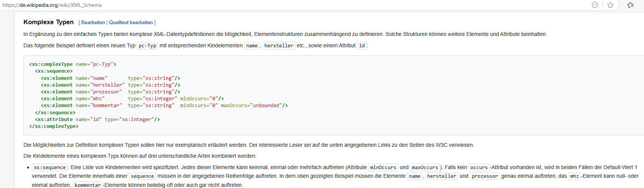Click the inline pc-Typ code label

pos(147,46)
